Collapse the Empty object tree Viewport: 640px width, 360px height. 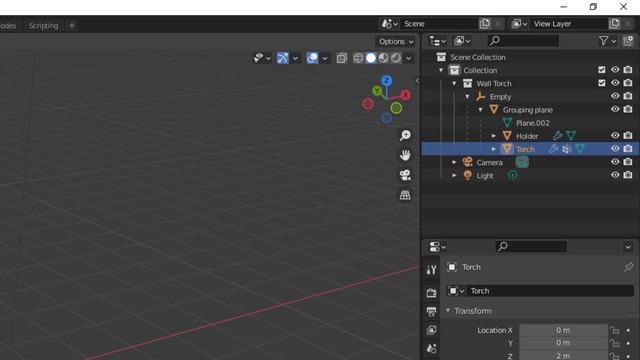tap(467, 97)
